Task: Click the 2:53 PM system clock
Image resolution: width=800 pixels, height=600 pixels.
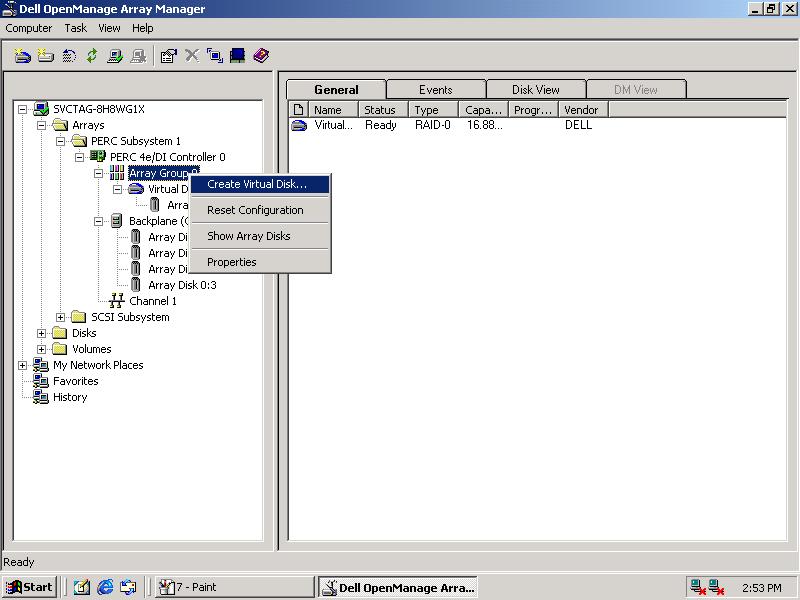Action: 762,588
